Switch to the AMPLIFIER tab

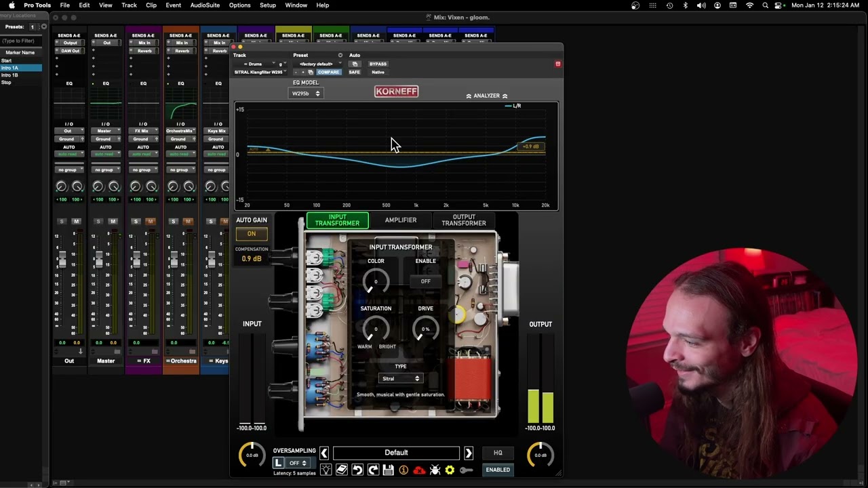point(401,220)
